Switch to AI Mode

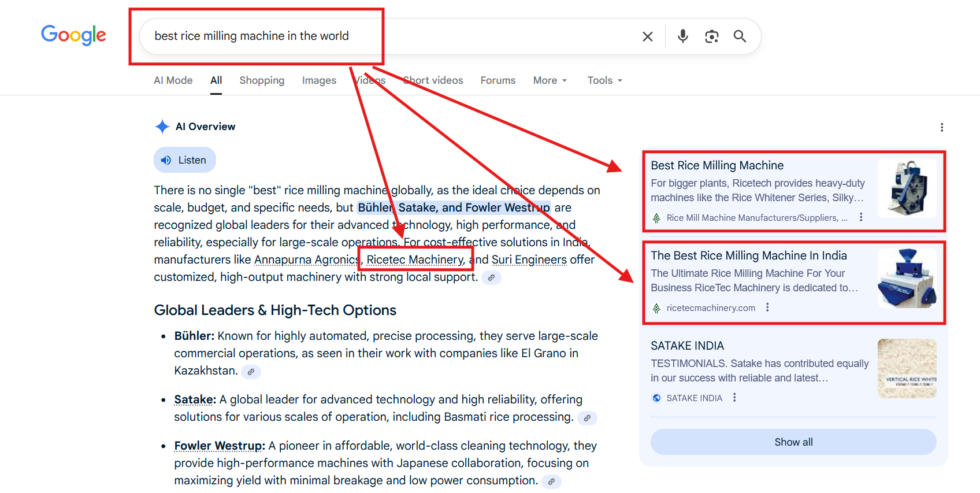173,80
